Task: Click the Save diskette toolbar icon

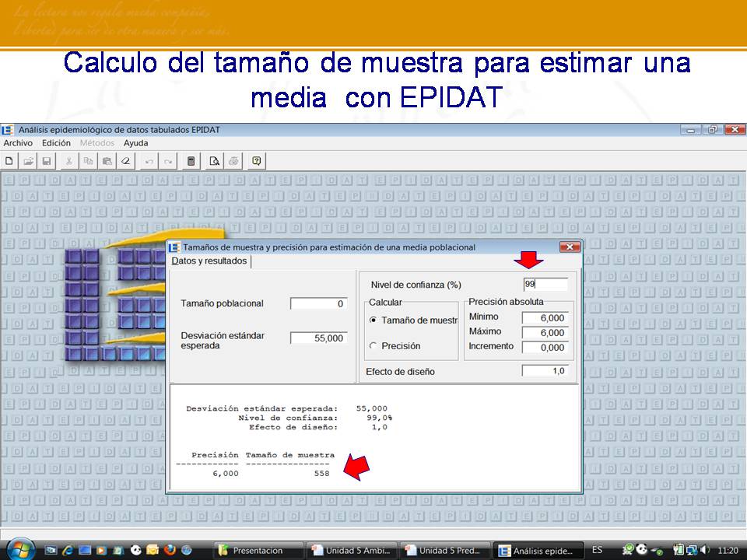Action: 47,161
